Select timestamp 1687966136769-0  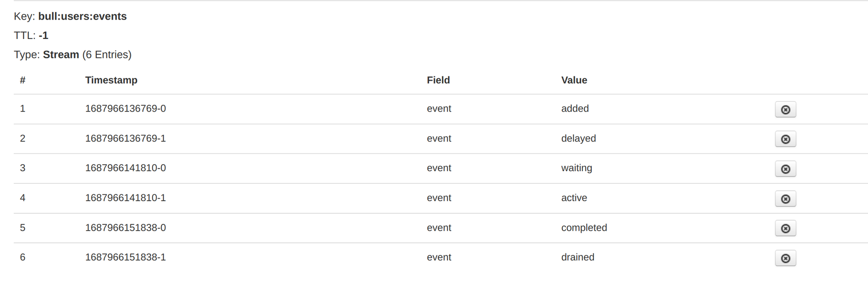125,109
